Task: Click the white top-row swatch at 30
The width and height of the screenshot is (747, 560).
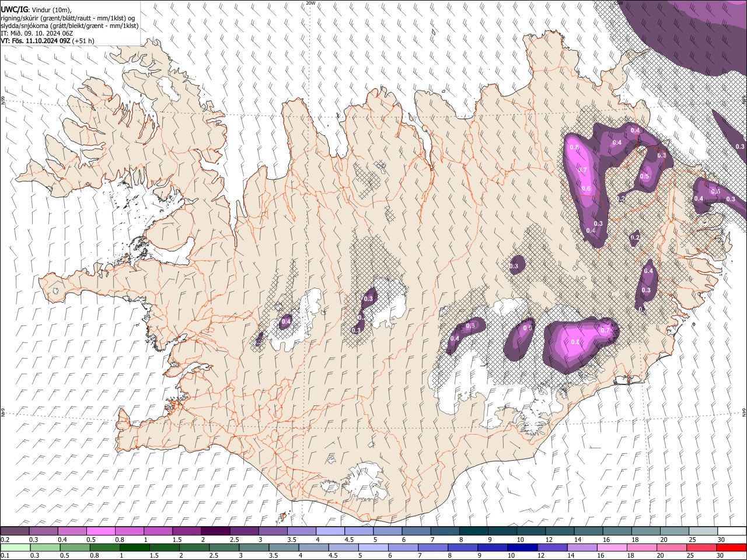Action: click(732, 531)
